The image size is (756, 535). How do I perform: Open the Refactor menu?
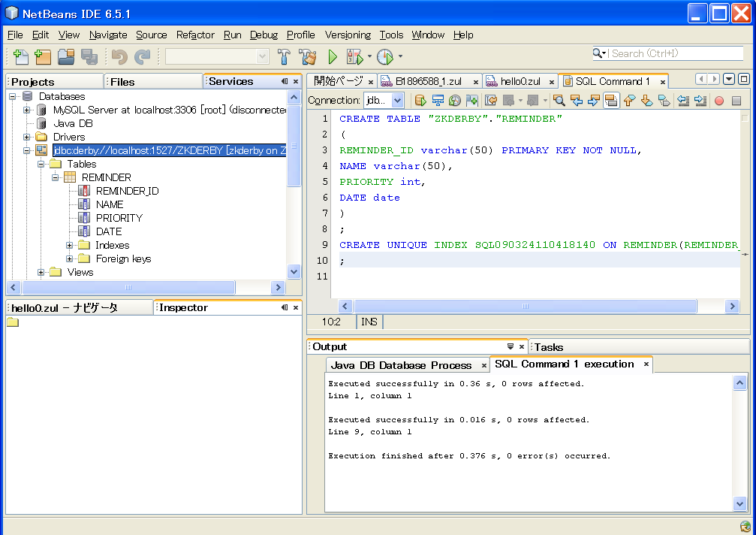[195, 35]
